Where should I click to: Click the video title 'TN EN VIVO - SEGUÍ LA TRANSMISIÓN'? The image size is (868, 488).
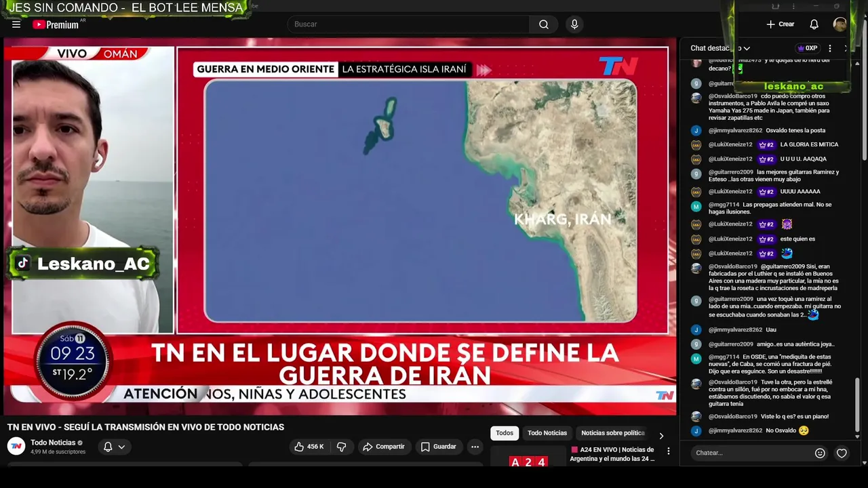(x=146, y=427)
